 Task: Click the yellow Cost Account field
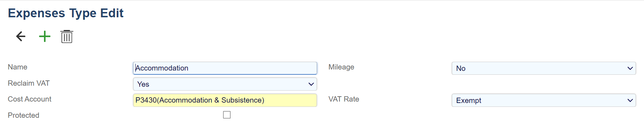tap(225, 100)
